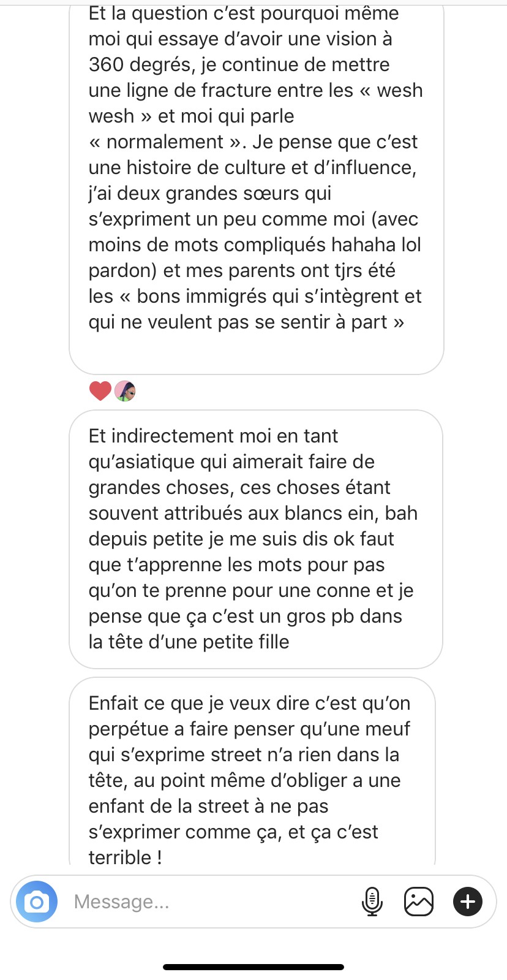Click the line "enfant de la street"

208,806
